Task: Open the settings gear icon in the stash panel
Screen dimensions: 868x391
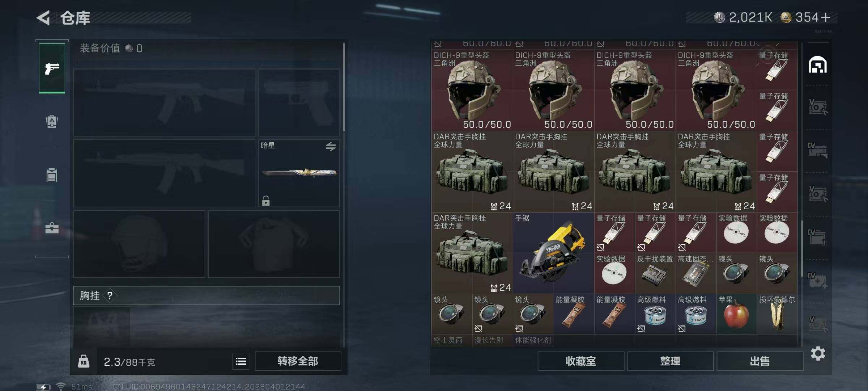Action: pos(818,353)
